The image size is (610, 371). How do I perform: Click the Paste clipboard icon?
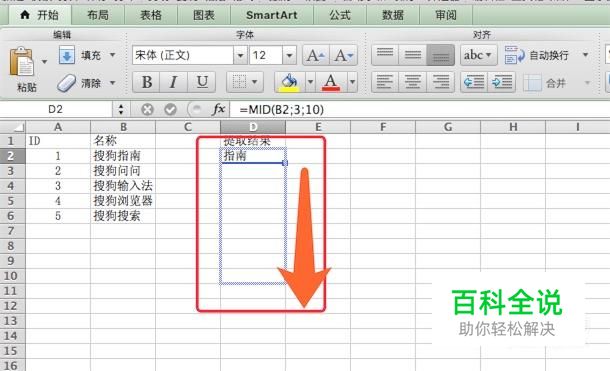click(x=22, y=62)
